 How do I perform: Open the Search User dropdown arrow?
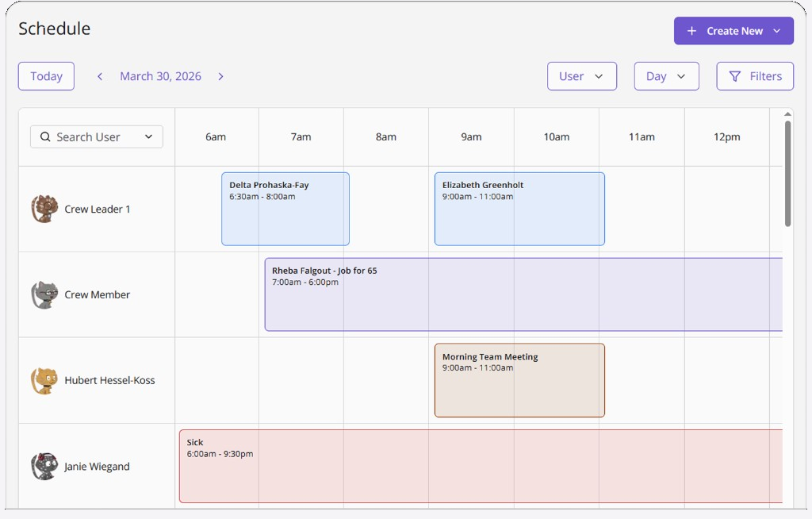click(148, 136)
